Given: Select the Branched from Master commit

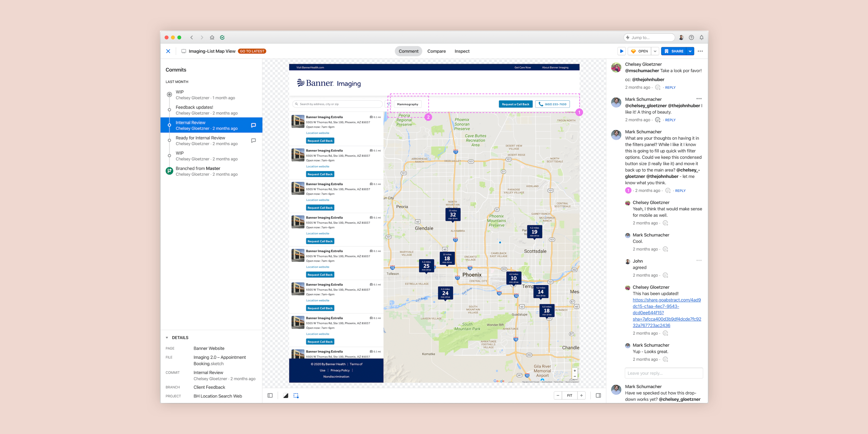Looking at the screenshot, I should click(211, 171).
